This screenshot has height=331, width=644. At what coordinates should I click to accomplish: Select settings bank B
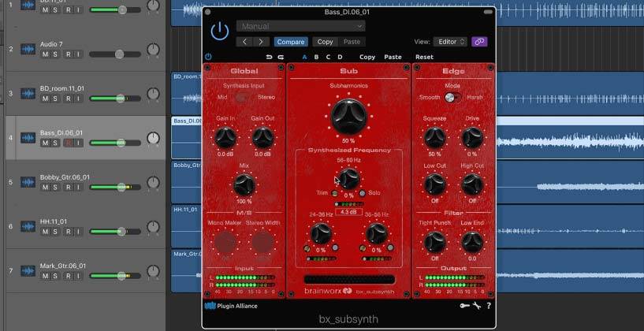pyautogui.click(x=316, y=57)
